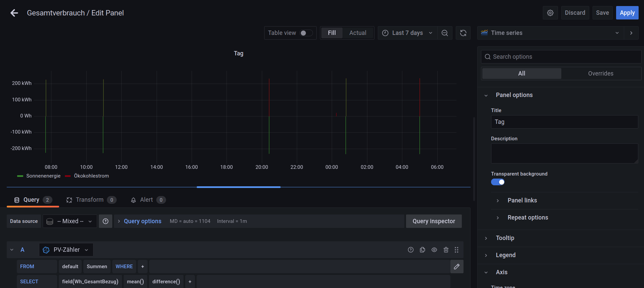This screenshot has height=288, width=644.
Task: Click the back arrow to leave Edit Panel
Action: tap(14, 13)
